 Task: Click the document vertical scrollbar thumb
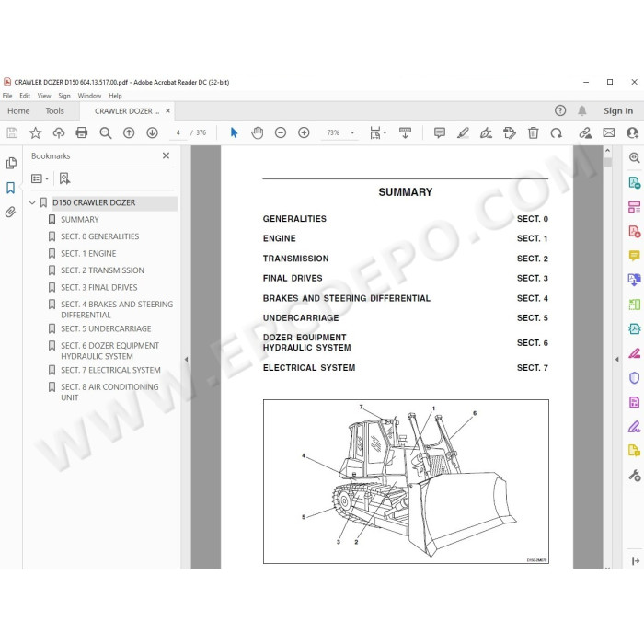point(607,162)
